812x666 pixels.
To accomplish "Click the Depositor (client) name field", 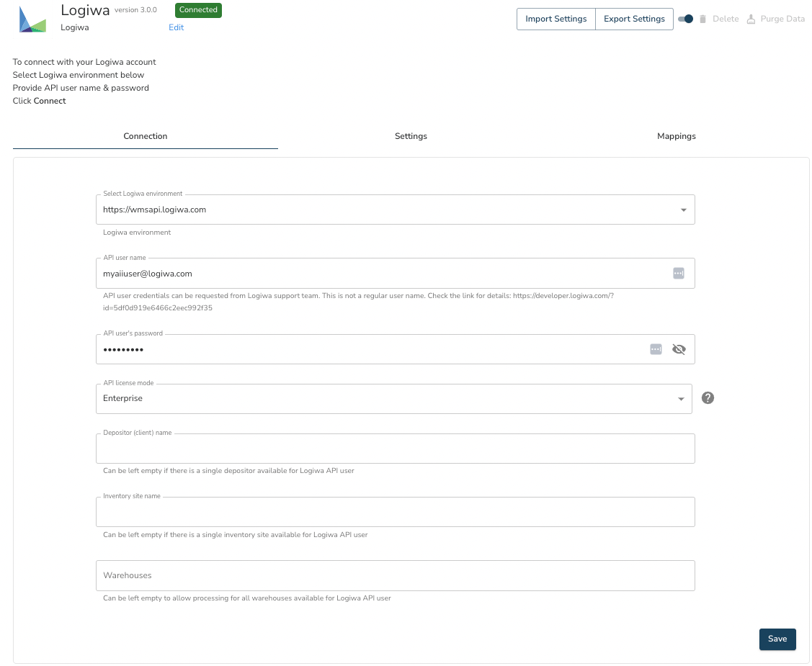I will (x=395, y=449).
